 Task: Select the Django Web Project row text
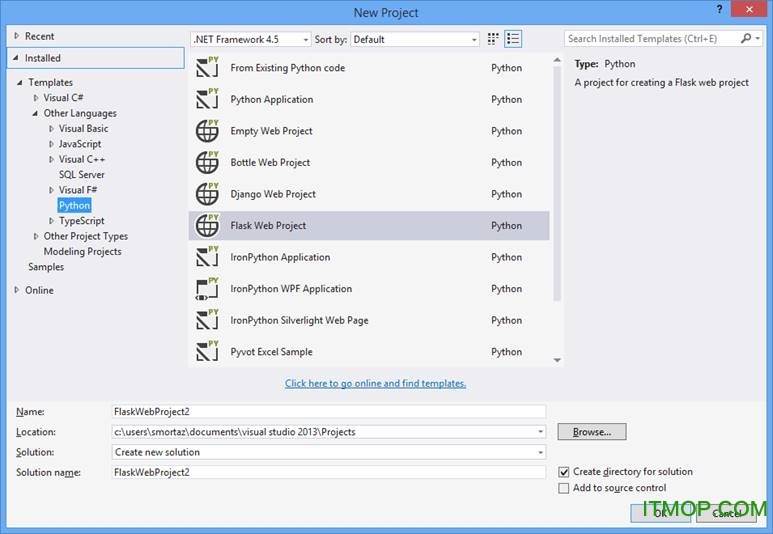pyautogui.click(x=273, y=194)
